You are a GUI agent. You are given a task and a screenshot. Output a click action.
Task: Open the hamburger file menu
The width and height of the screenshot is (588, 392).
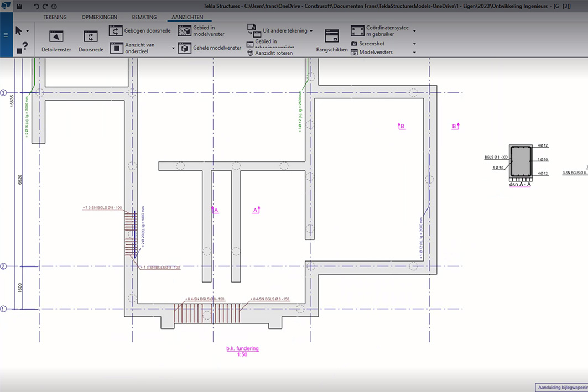[x=6, y=35]
